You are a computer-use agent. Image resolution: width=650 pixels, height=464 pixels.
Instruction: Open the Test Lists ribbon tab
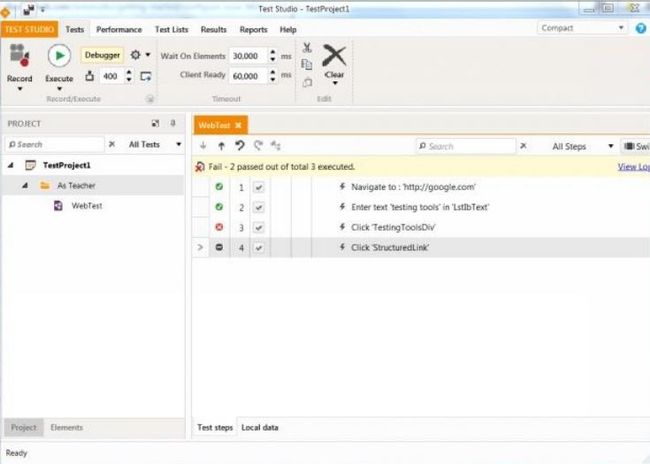pos(172,29)
